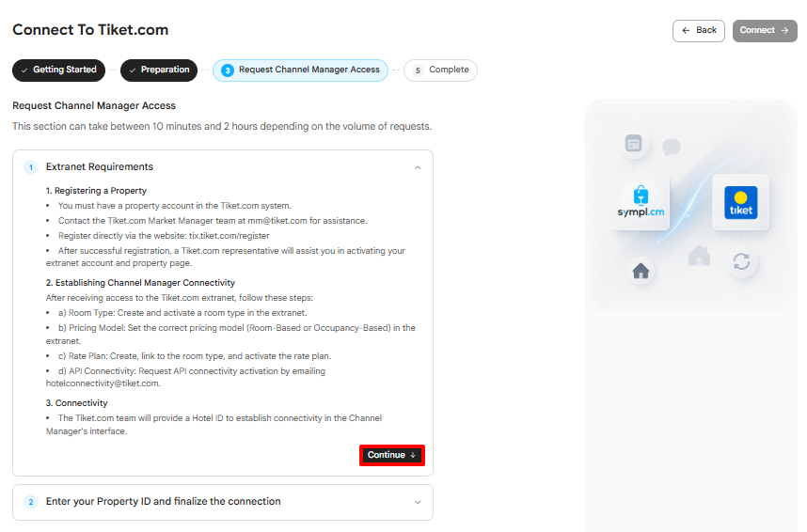Screen dimensions: 807x532
Task: Click the step 1 number badge
Action: [x=31, y=167]
